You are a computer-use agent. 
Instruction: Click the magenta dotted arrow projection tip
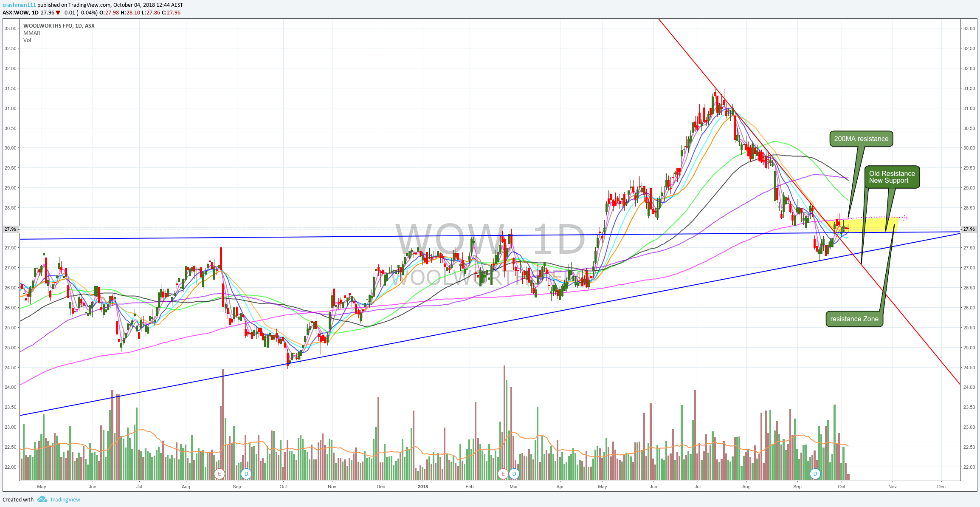[x=905, y=218]
